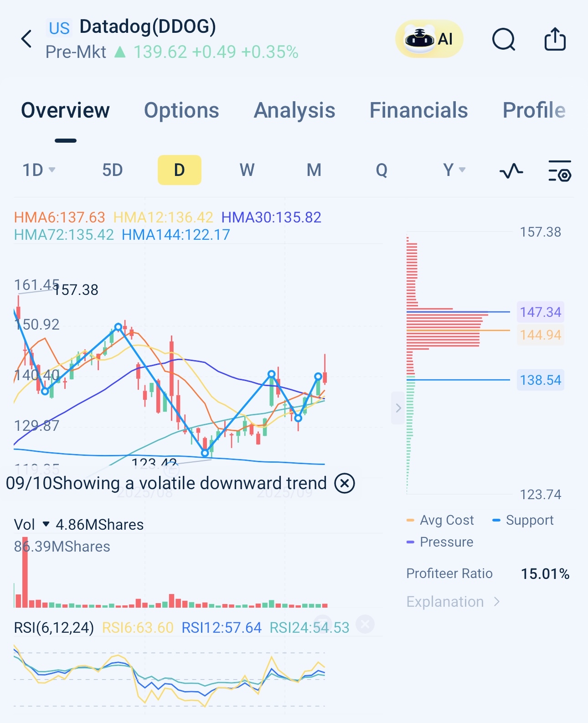Viewport: 588px width, 723px height.
Task: Go back using the left arrow
Action: pos(27,39)
